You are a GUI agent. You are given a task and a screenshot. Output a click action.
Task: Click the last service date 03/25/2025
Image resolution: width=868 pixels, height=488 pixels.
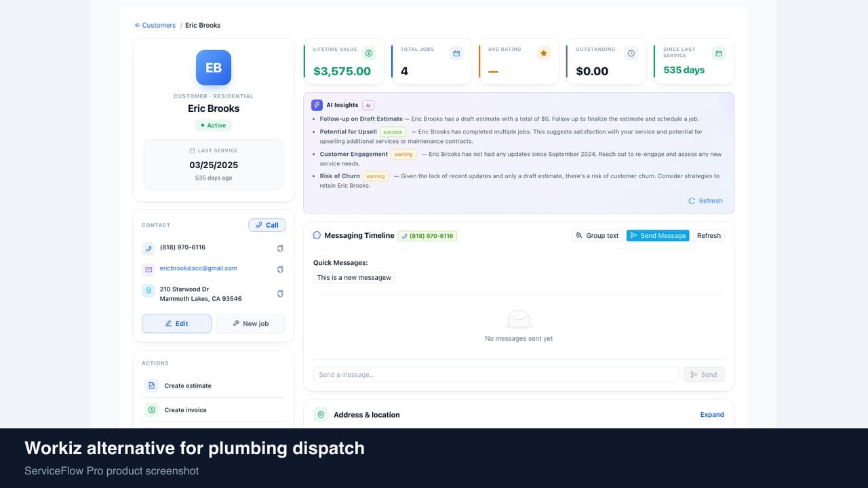(214, 165)
